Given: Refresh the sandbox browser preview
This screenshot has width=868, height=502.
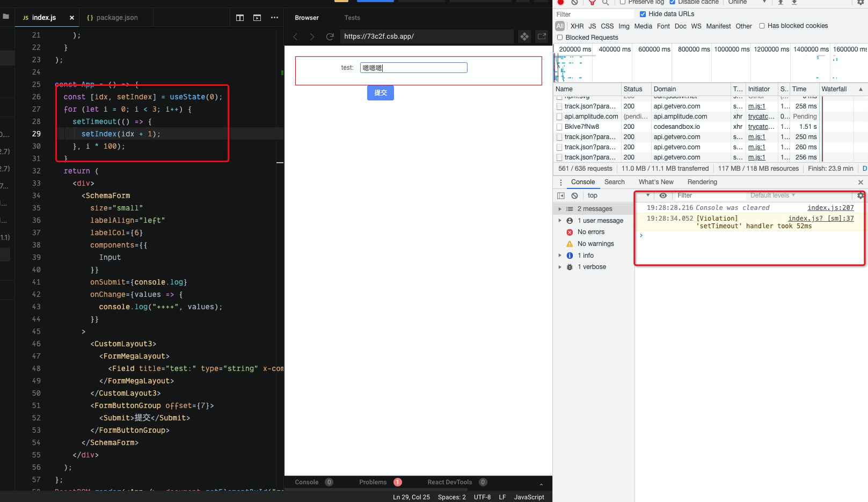Looking at the screenshot, I should (330, 37).
